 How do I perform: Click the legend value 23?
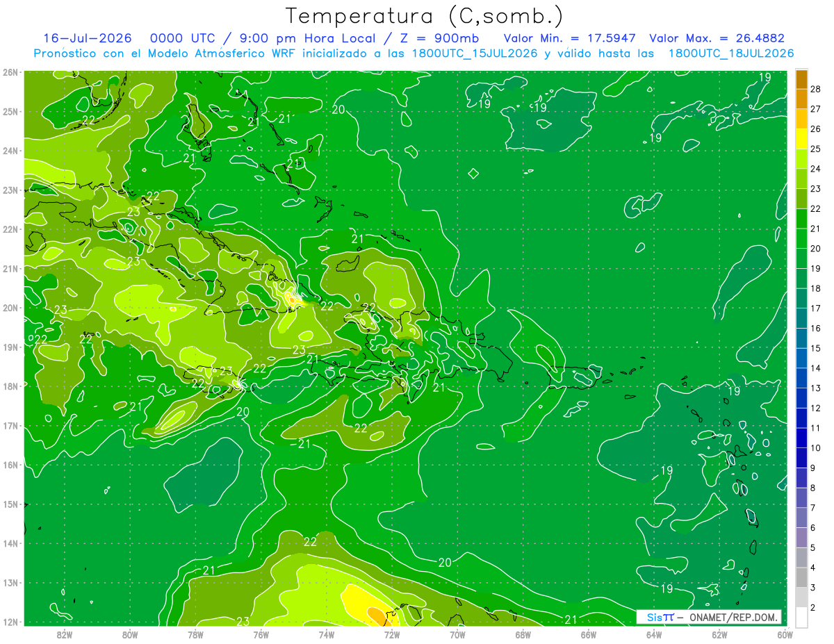816,188
